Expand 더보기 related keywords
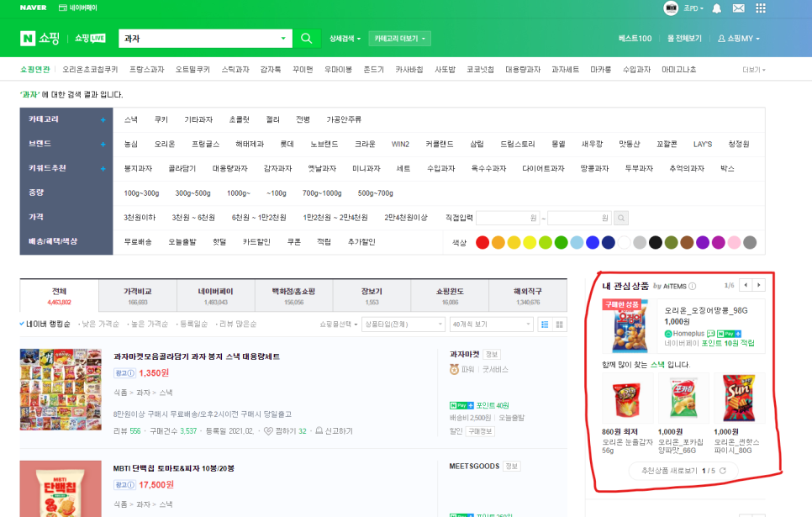The width and height of the screenshot is (812, 517). point(753,70)
